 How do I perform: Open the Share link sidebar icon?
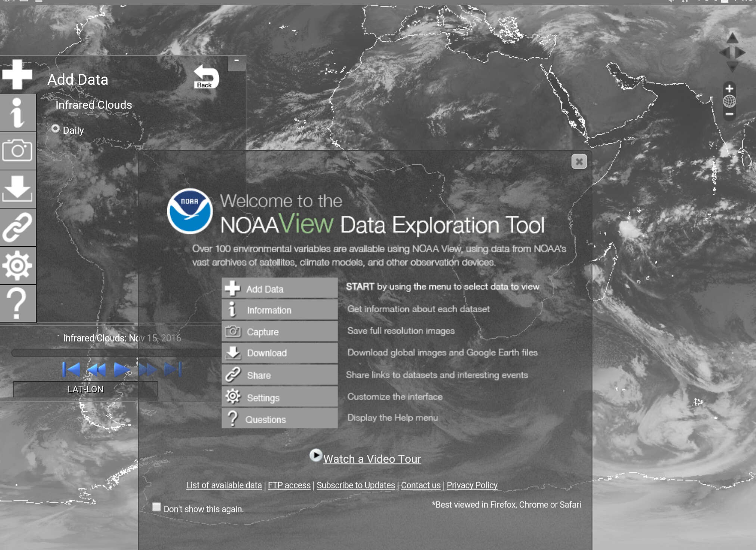tap(17, 227)
